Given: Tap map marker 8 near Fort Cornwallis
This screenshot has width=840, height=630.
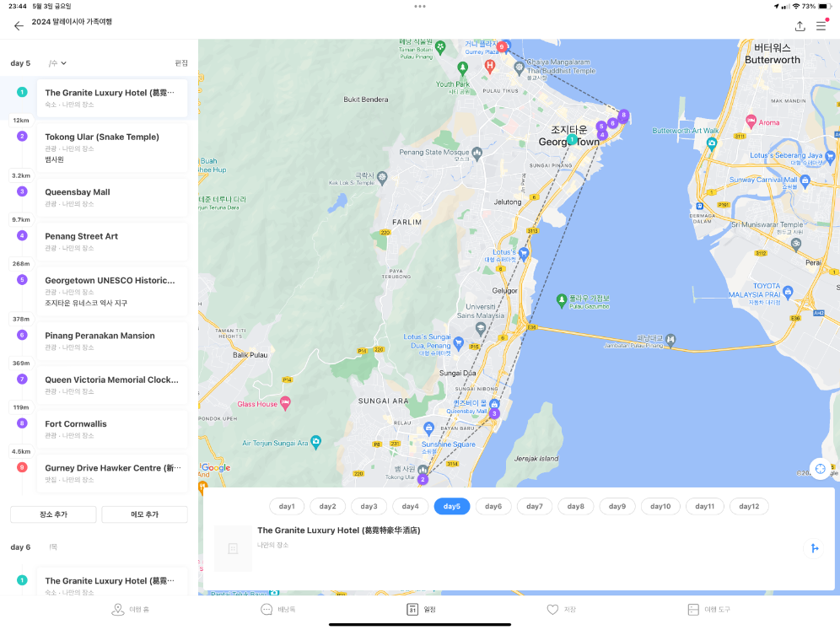Looking at the screenshot, I should click(x=623, y=116).
